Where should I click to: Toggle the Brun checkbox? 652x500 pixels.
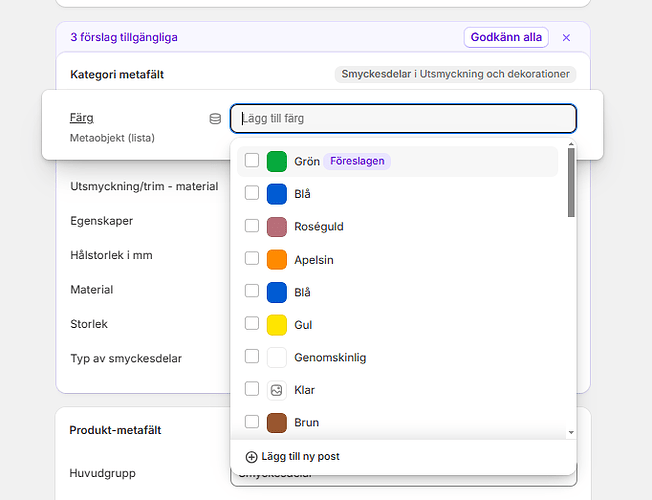pyautogui.click(x=252, y=421)
